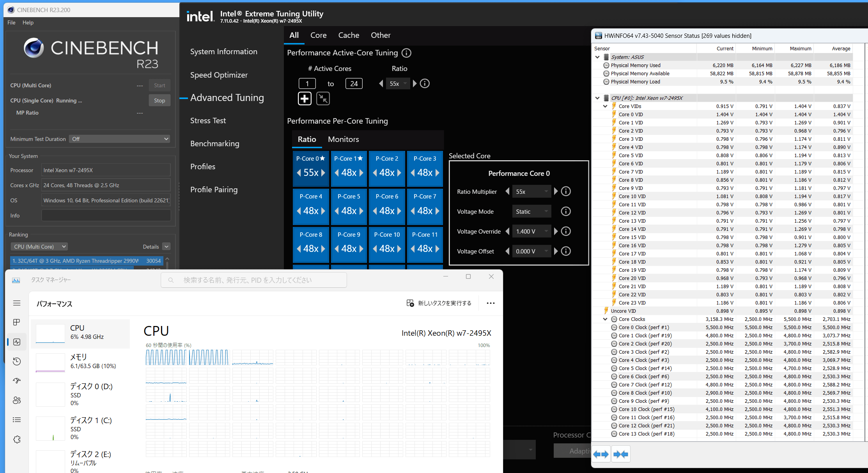Switch to the Other tab in XTU
This screenshot has height=473, width=868.
point(381,35)
